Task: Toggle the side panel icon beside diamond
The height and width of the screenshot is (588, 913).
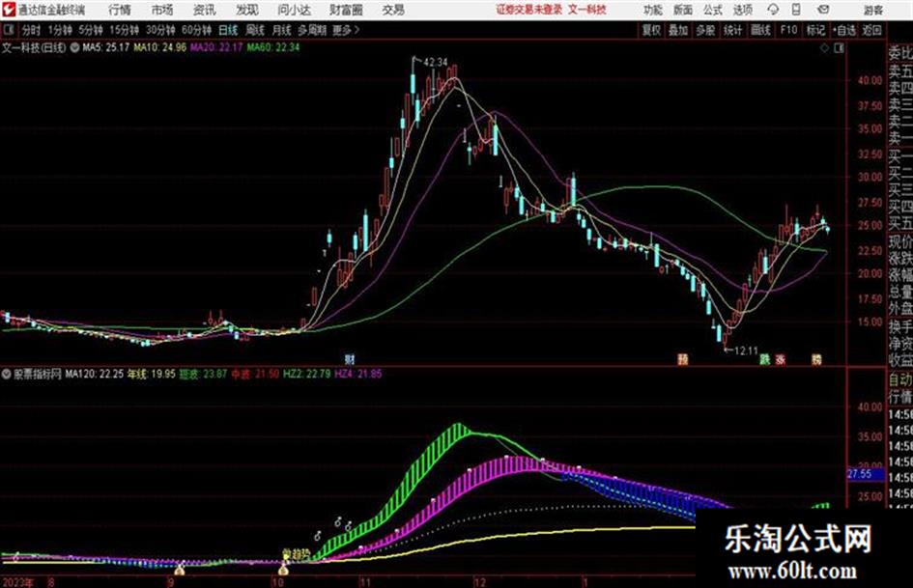Action: click(839, 48)
